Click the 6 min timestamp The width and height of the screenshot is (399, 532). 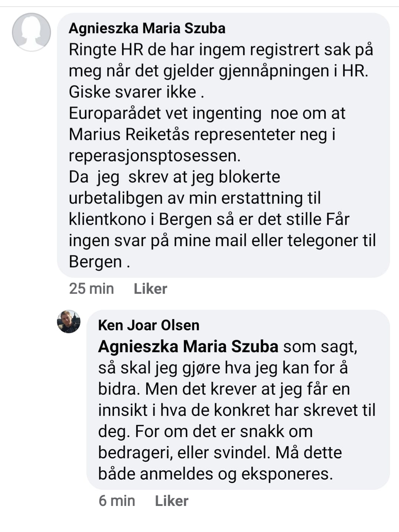coord(116,501)
